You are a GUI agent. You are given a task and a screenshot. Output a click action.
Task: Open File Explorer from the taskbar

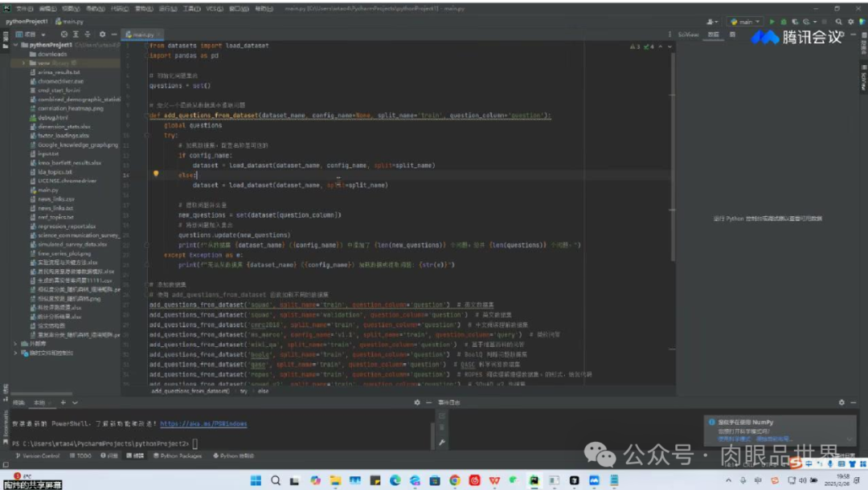[x=335, y=480]
